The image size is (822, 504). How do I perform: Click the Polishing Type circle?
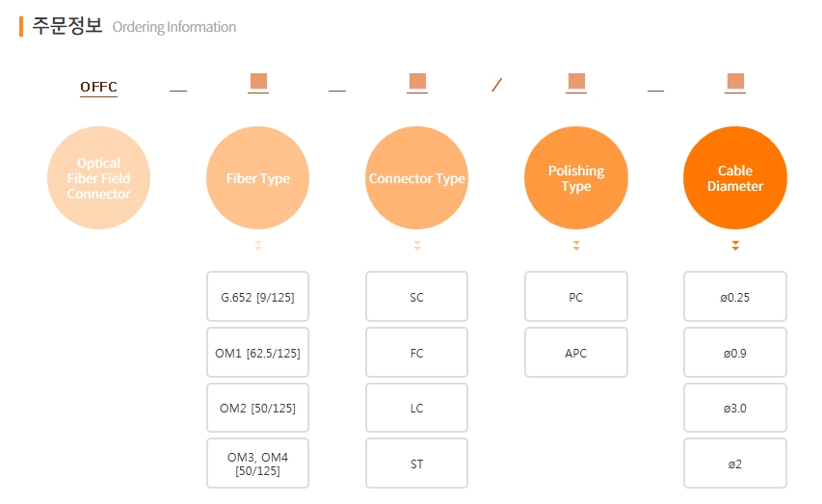[x=575, y=178]
